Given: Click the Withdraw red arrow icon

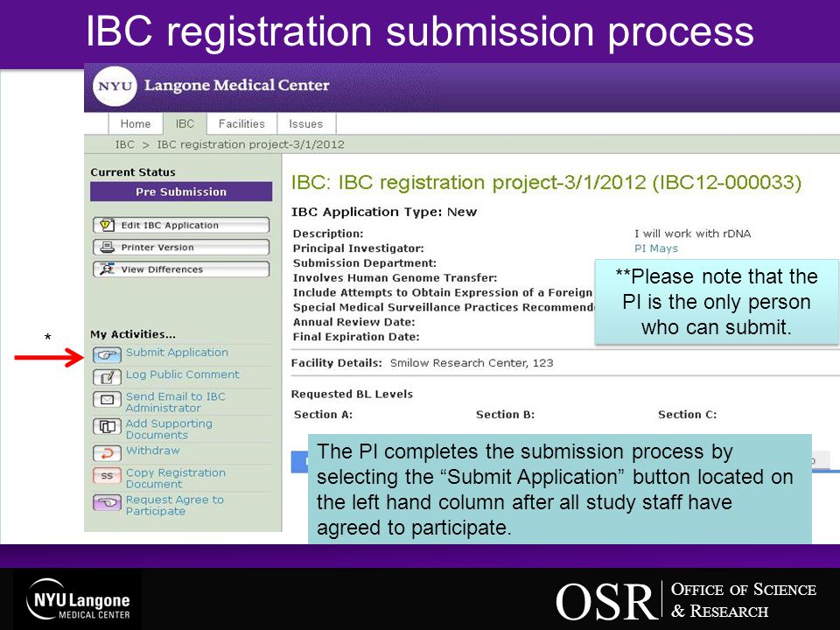Looking at the screenshot, I should (x=107, y=453).
